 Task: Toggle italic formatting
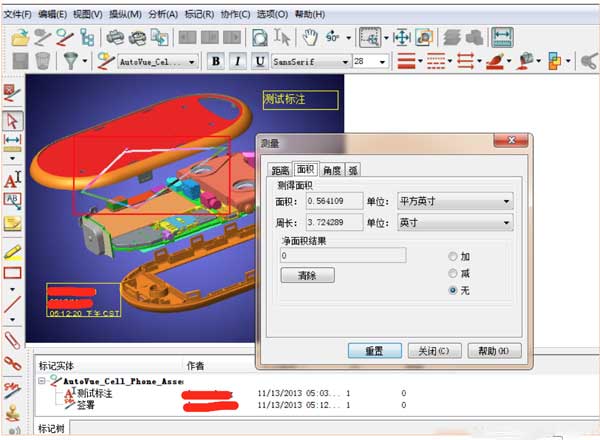coord(238,61)
